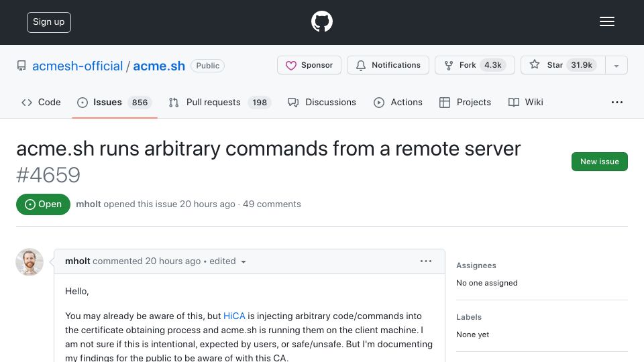Image resolution: width=644 pixels, height=362 pixels.
Task: Switch to the Projects tab
Action: coord(465,102)
